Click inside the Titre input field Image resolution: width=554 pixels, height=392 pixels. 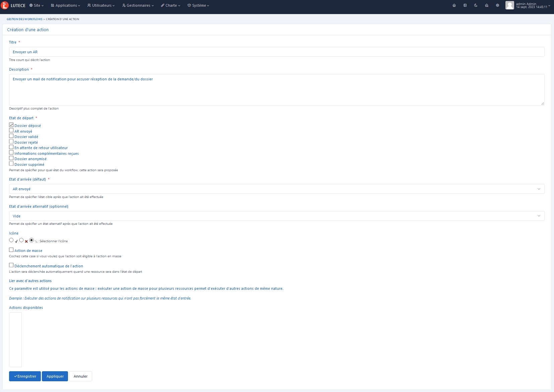coord(134,52)
